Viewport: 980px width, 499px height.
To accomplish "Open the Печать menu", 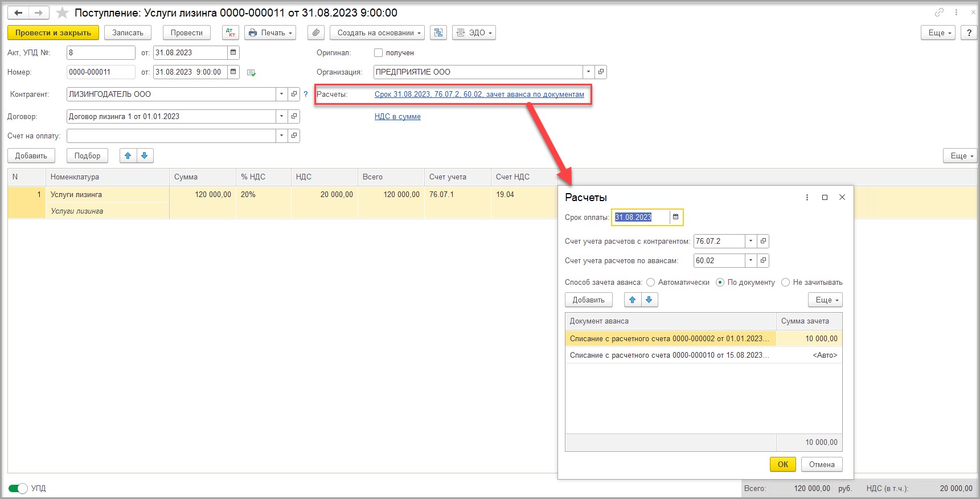I will [270, 33].
